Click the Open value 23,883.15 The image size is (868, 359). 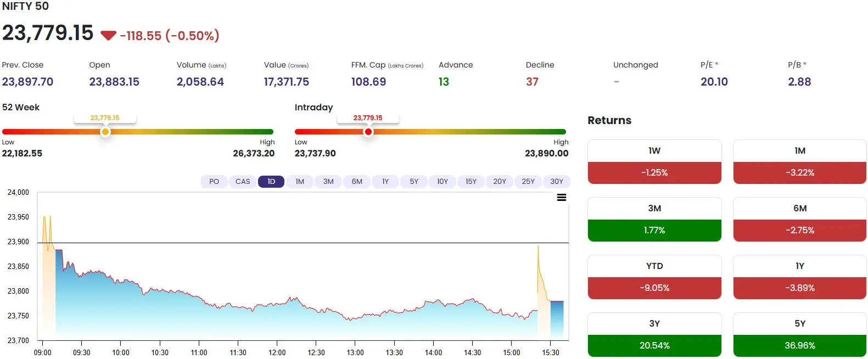tap(114, 82)
